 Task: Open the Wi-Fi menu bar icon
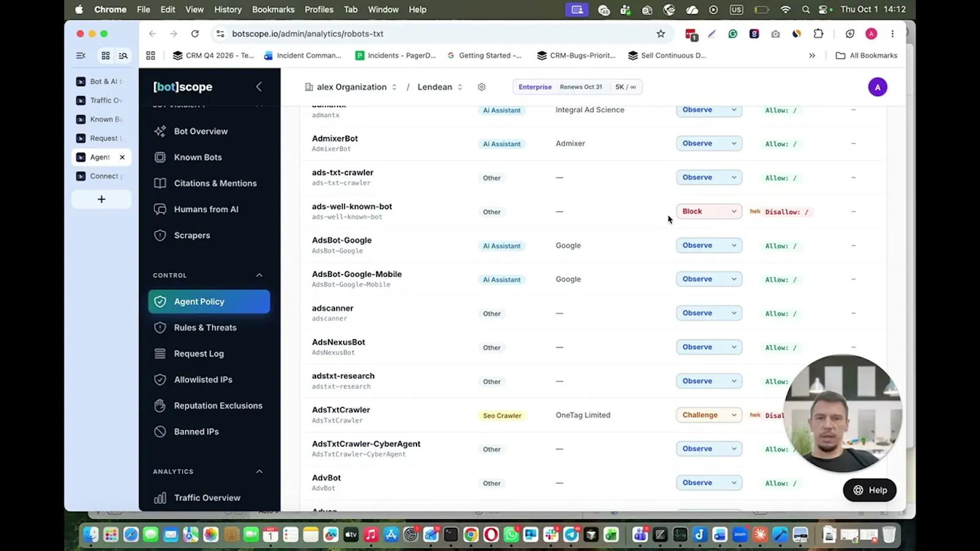point(785,9)
